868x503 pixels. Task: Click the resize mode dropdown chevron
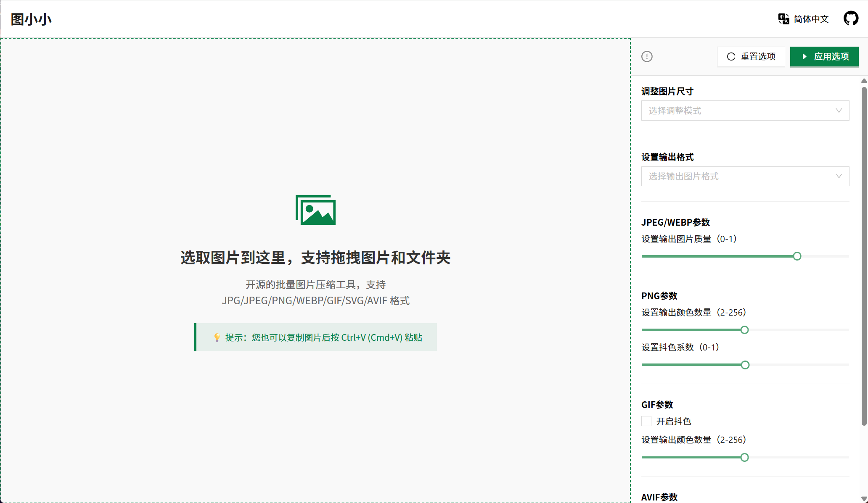point(839,111)
